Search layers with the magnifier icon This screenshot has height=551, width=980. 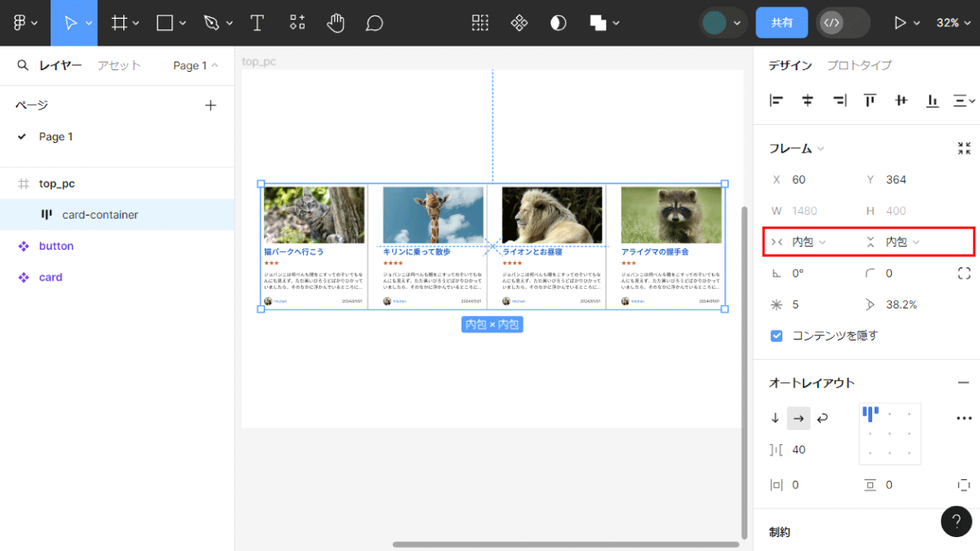(x=23, y=65)
